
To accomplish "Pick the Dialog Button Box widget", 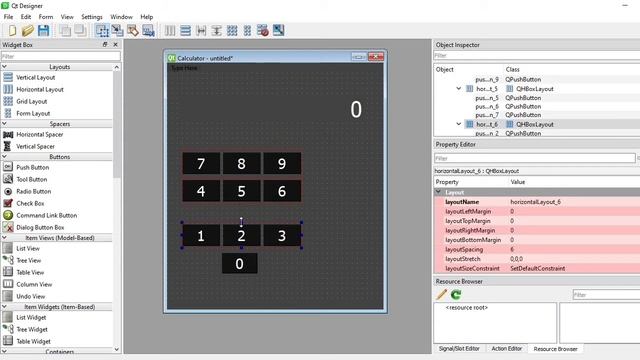I will pyautogui.click(x=40, y=227).
